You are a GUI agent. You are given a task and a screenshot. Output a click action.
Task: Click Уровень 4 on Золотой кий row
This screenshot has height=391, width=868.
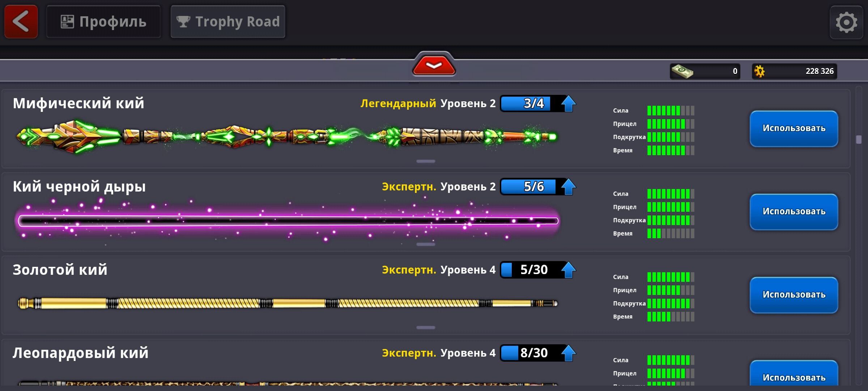[x=468, y=270]
